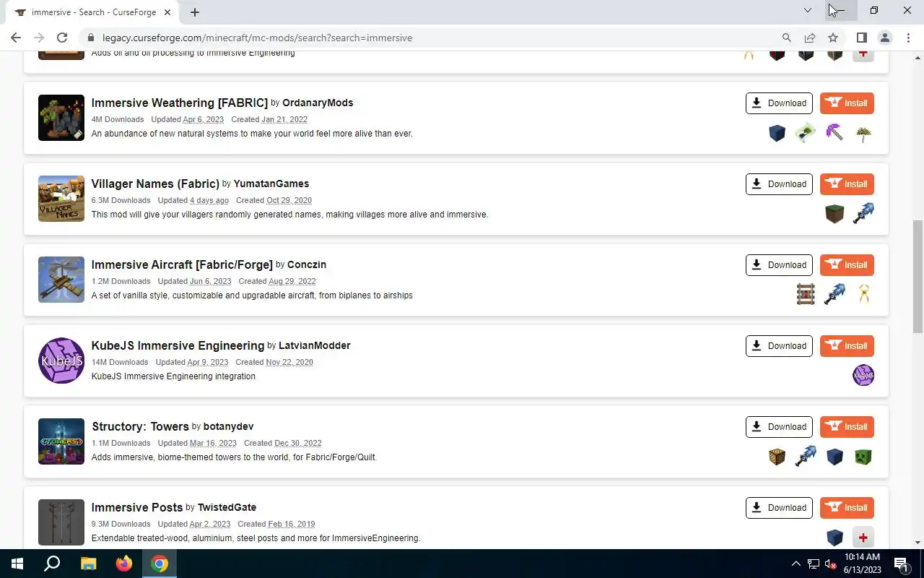Viewport: 924px width, 578px height.
Task: Open Immersive Aircraft [Fabric/Forge] title link
Action: click(x=182, y=264)
